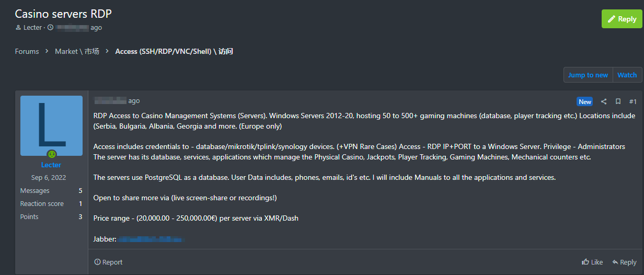
Task: Open the large L avatar profile image
Action: (x=51, y=125)
